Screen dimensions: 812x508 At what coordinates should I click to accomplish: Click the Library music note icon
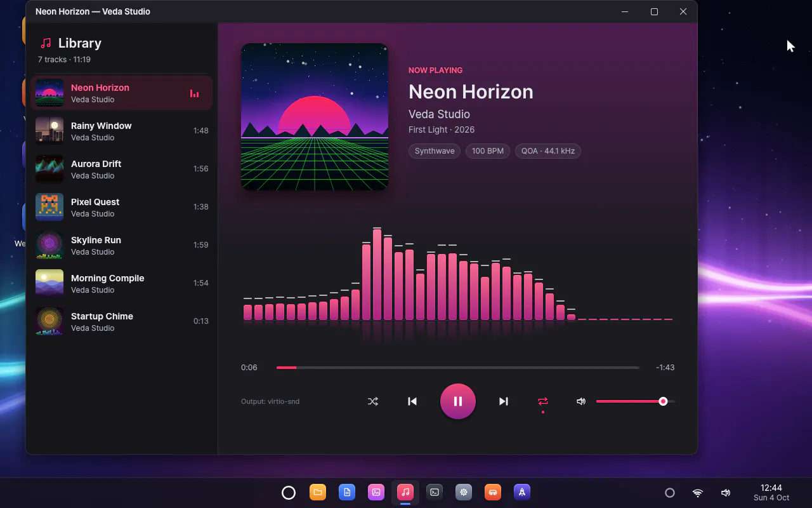[46, 43]
